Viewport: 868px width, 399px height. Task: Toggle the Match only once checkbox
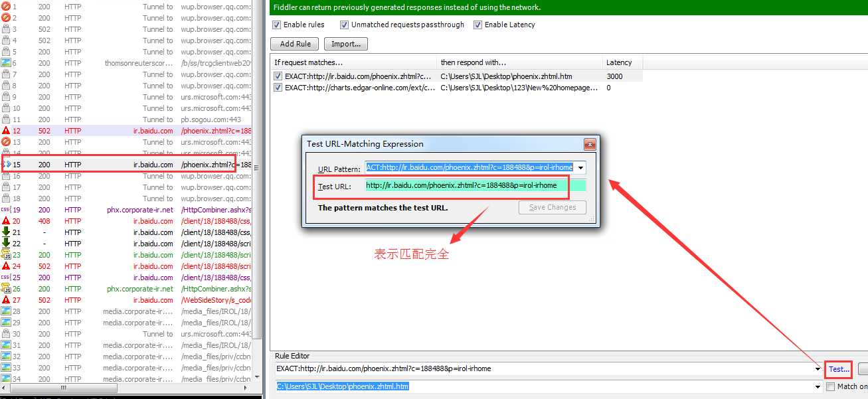tap(830, 386)
